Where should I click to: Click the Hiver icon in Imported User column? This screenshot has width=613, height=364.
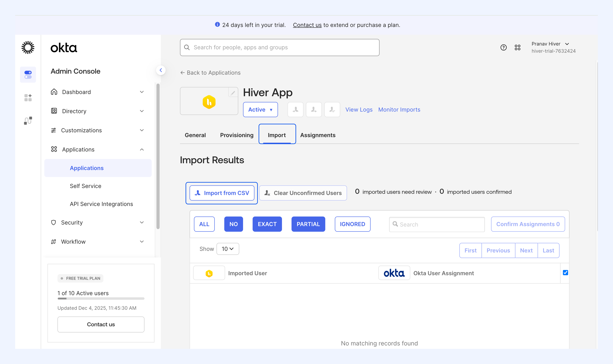(209, 273)
